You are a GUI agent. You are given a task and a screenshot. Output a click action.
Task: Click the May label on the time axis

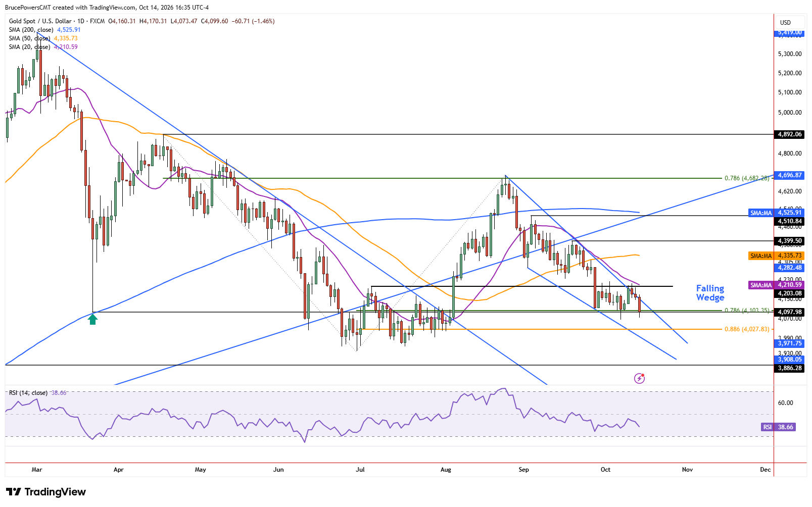(x=201, y=470)
